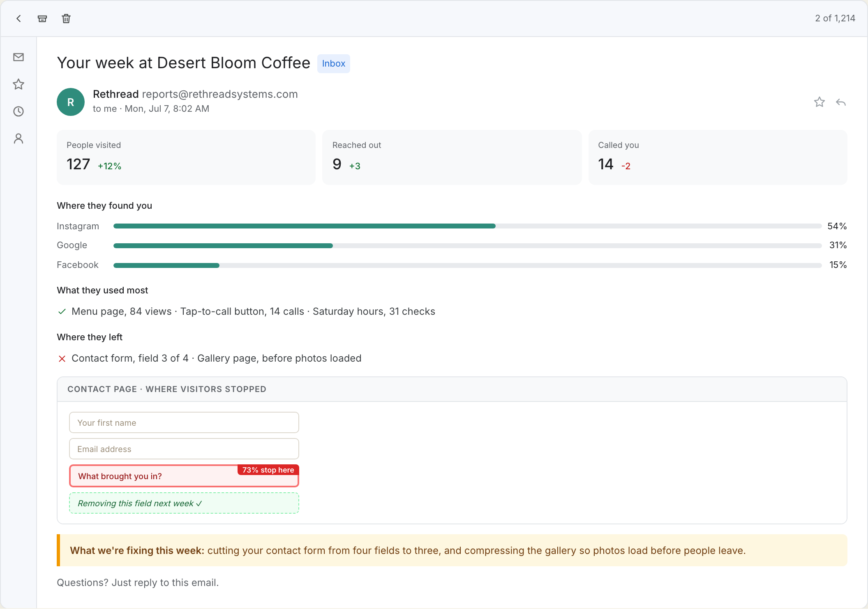
Task: Click the 31% Google value
Action: tap(838, 245)
